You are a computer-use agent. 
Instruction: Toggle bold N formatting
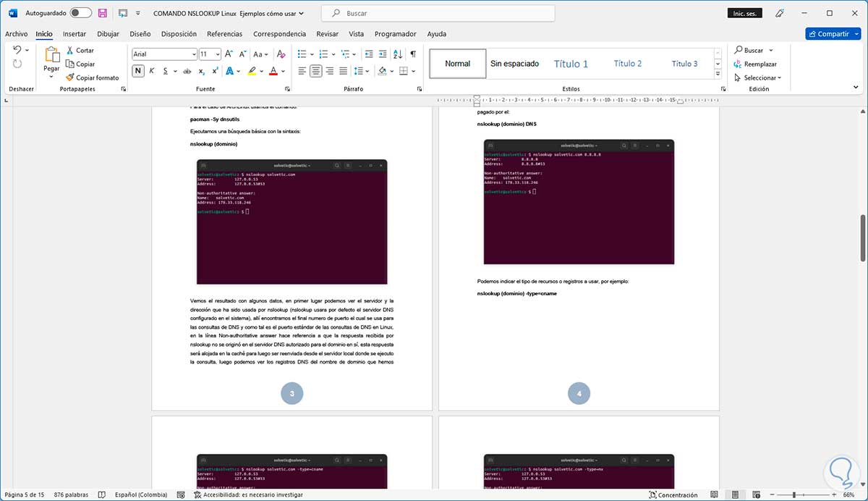138,71
